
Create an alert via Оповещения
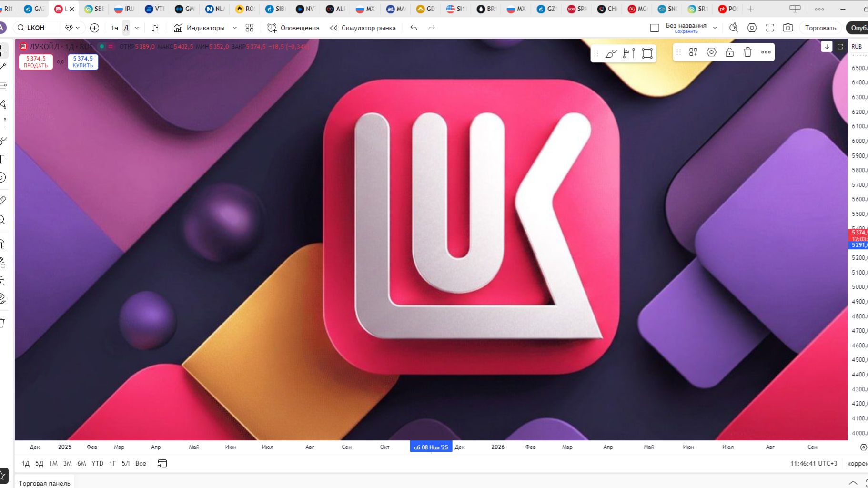coord(293,28)
